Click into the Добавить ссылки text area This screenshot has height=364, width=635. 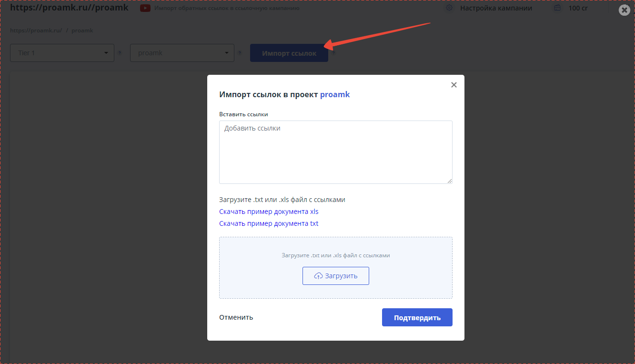[335, 152]
